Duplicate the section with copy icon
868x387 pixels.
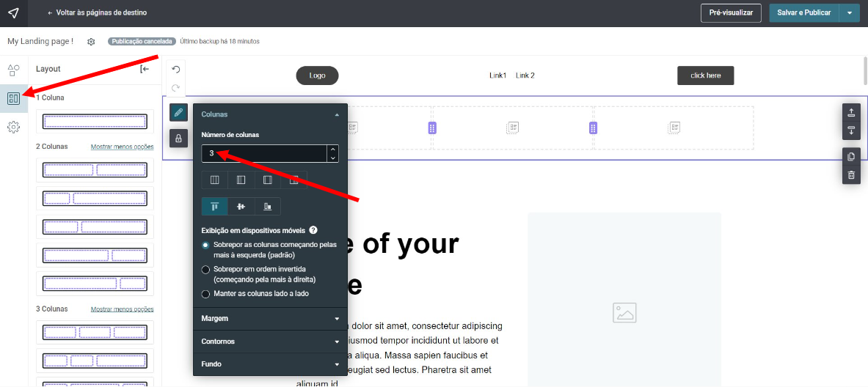(851, 157)
